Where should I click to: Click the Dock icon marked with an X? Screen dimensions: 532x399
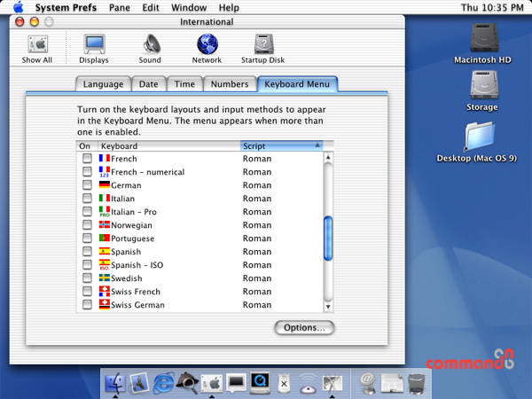click(284, 384)
